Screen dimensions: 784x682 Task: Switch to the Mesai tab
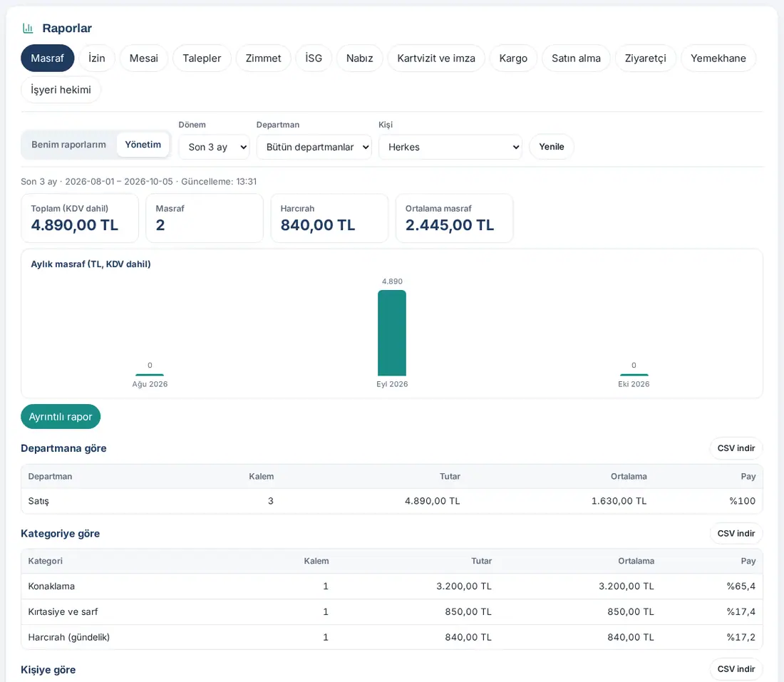(x=143, y=58)
